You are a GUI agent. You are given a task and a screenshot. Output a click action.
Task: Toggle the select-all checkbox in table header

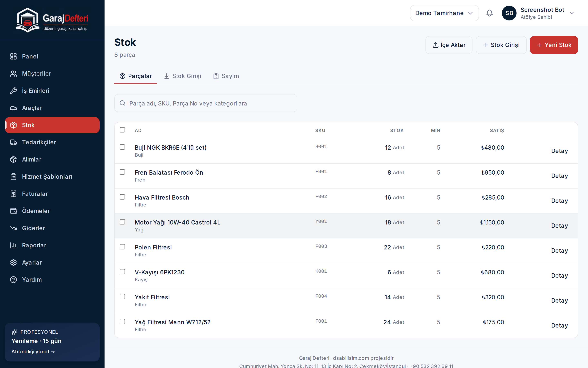(122, 130)
